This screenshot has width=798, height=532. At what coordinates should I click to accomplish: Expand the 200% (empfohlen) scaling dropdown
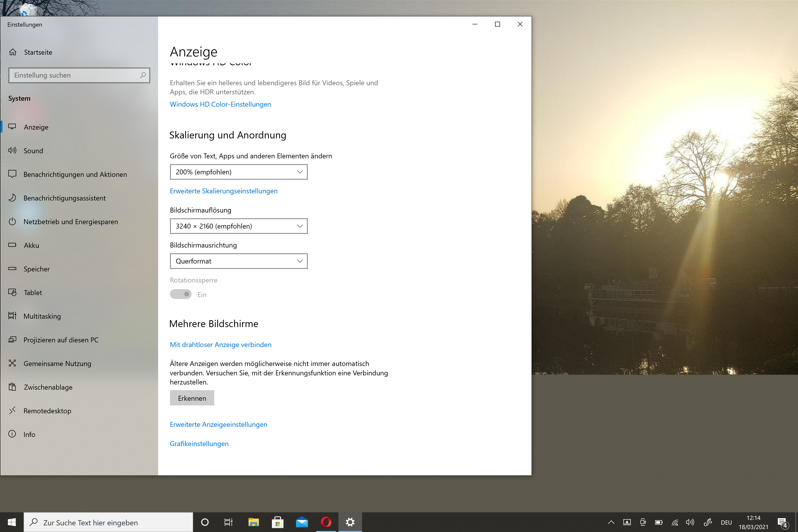[238, 172]
